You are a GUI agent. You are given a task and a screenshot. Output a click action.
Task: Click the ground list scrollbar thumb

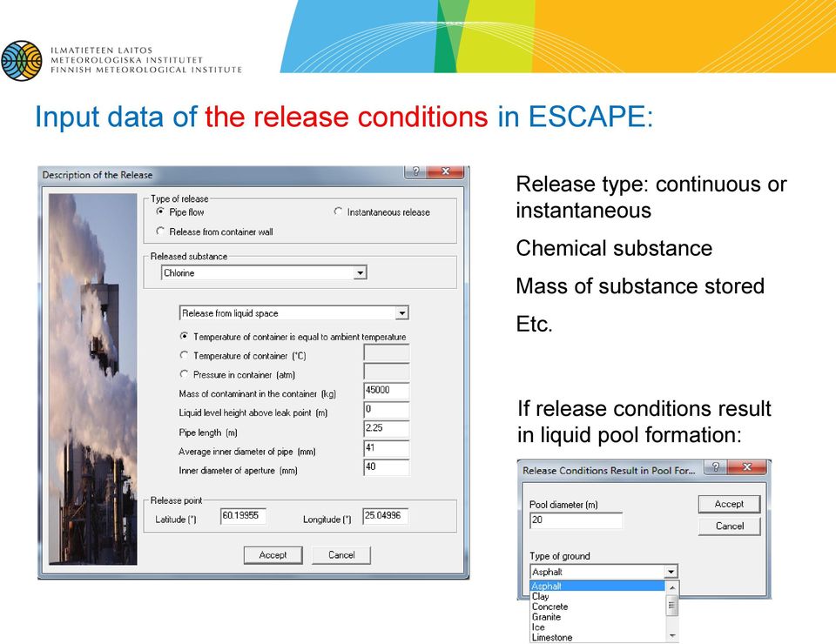point(671,606)
